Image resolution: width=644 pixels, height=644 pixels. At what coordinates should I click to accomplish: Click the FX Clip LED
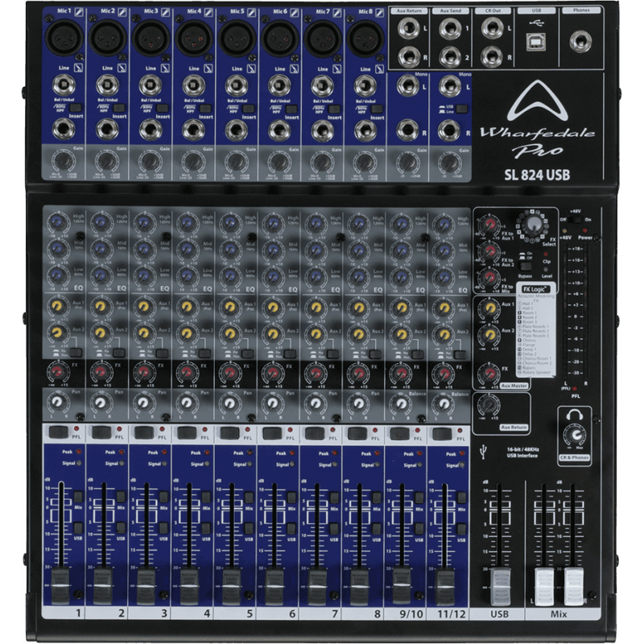click(546, 254)
